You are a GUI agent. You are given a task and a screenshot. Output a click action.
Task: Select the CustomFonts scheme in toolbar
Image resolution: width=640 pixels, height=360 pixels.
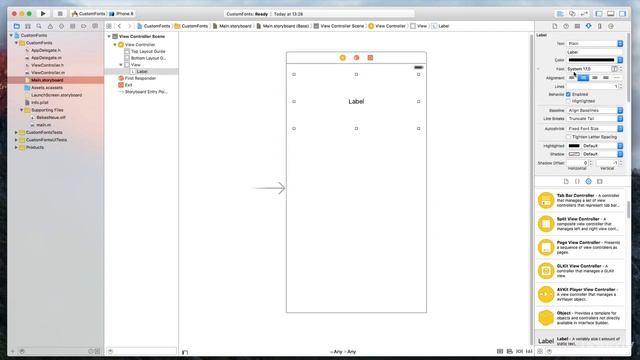pos(89,13)
